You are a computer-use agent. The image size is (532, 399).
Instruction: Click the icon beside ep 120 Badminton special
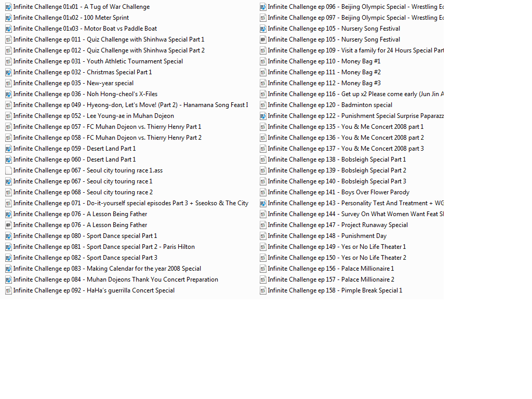click(x=263, y=105)
